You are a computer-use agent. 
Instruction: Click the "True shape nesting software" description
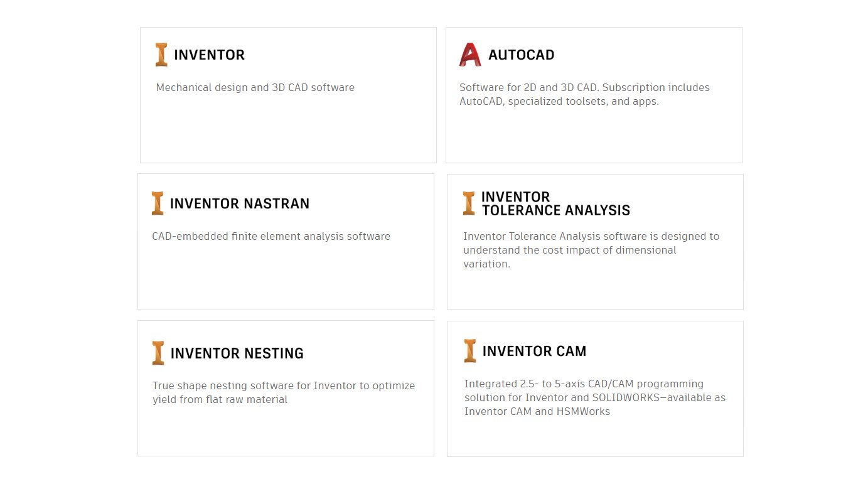click(283, 392)
